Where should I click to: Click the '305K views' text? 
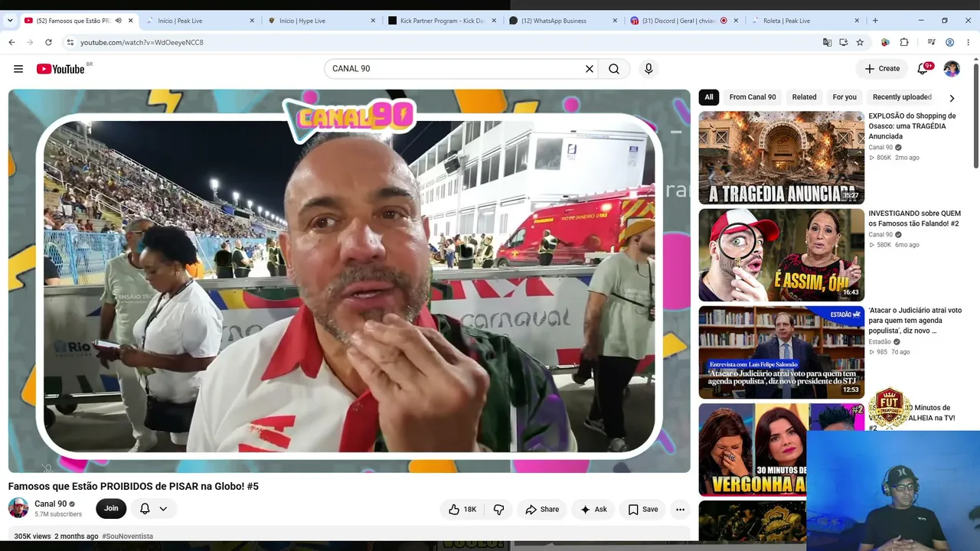32,536
